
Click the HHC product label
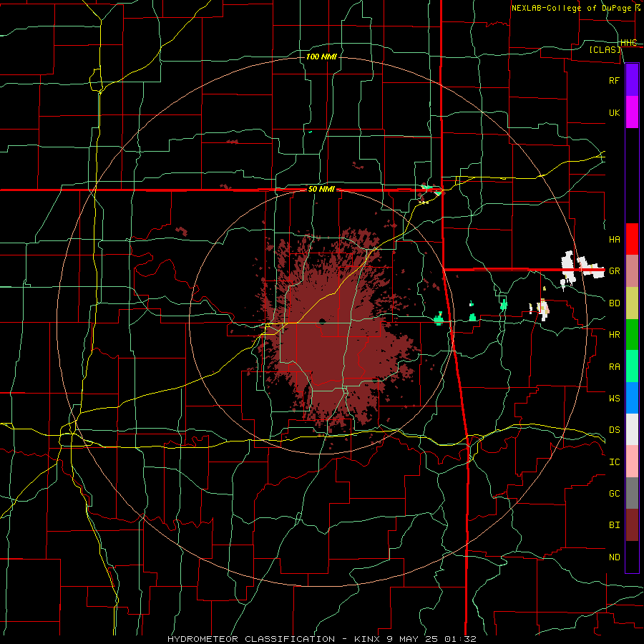(x=628, y=43)
